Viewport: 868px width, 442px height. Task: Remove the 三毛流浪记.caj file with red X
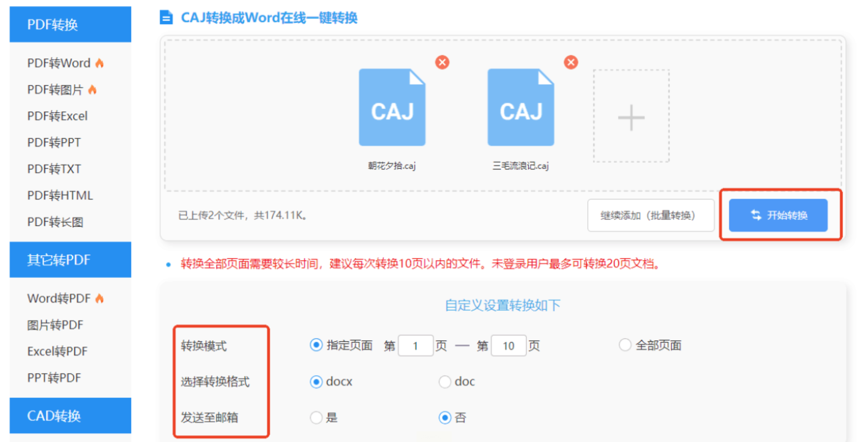pos(571,63)
